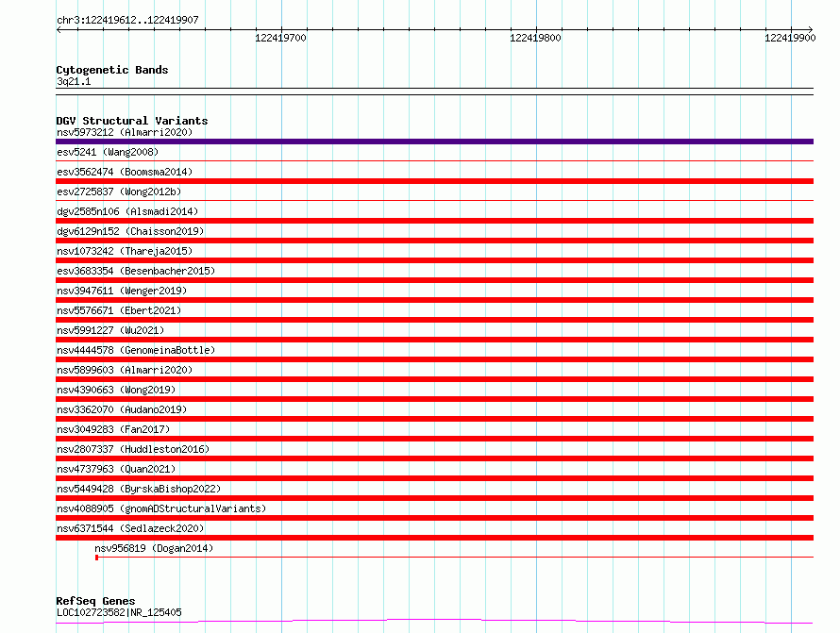
Task: Click the esv2725837 (Wong2012b) variant label
Action: point(119,192)
